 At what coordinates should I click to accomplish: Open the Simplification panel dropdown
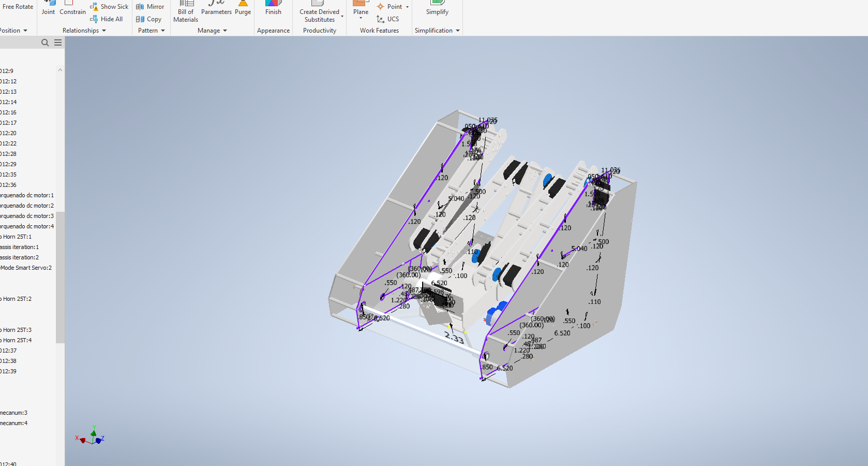[437, 31]
